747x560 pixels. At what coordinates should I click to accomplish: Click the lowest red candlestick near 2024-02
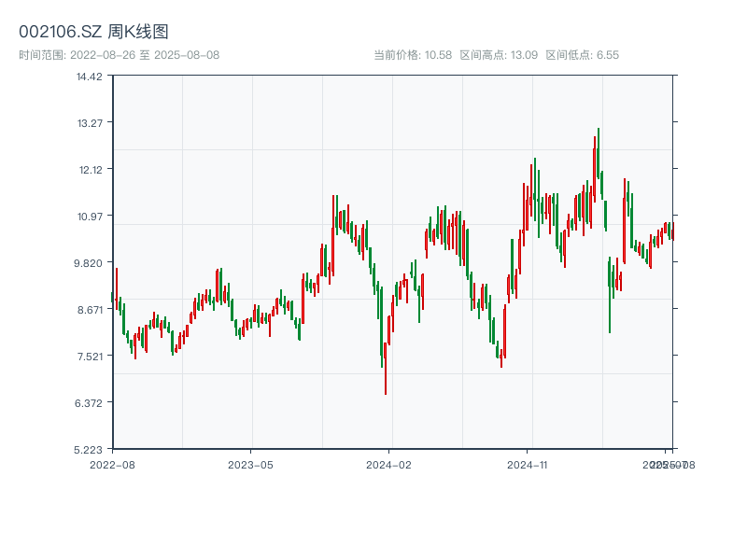click(x=386, y=369)
